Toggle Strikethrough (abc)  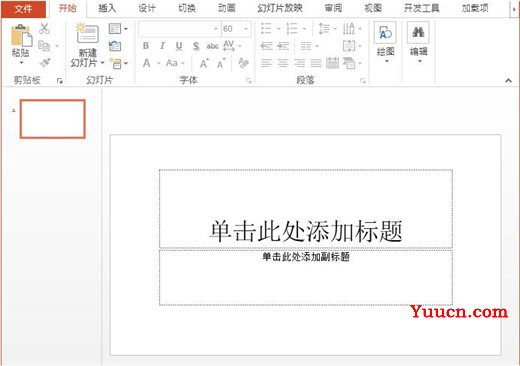(212, 46)
